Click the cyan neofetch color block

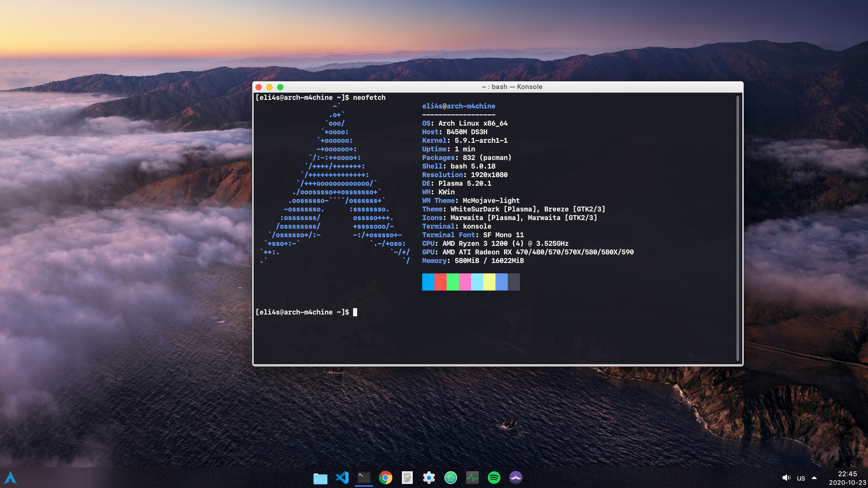coord(477,282)
